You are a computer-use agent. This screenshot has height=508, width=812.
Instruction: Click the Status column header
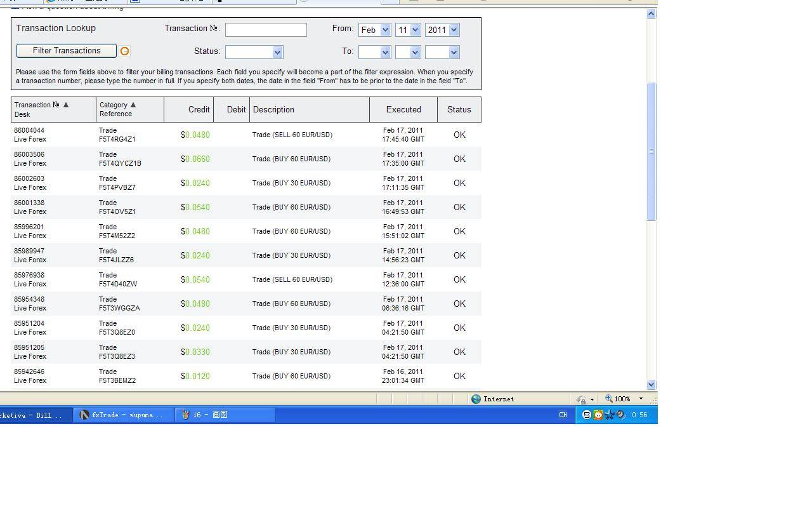[x=459, y=109]
